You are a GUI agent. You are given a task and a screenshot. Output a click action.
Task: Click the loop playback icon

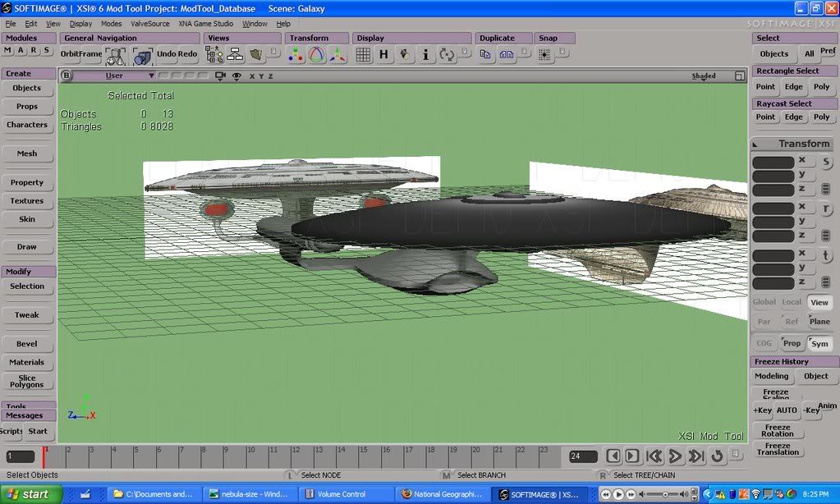pos(718,456)
